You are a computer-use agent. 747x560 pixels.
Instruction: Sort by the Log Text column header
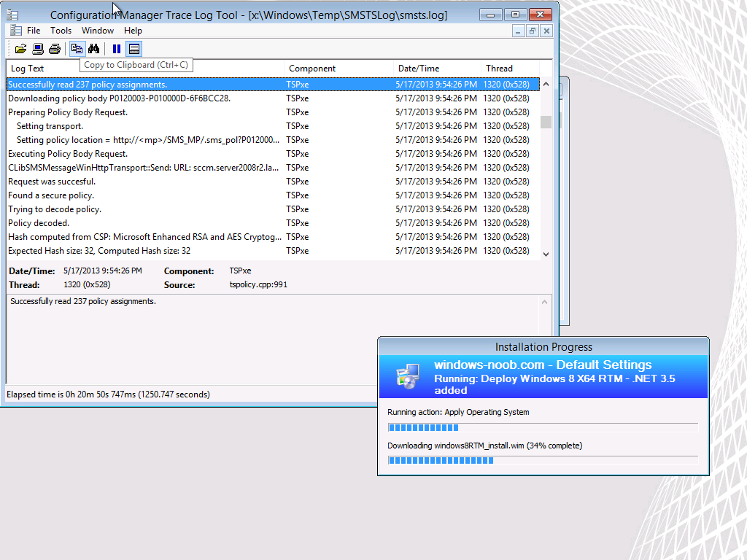click(145, 68)
